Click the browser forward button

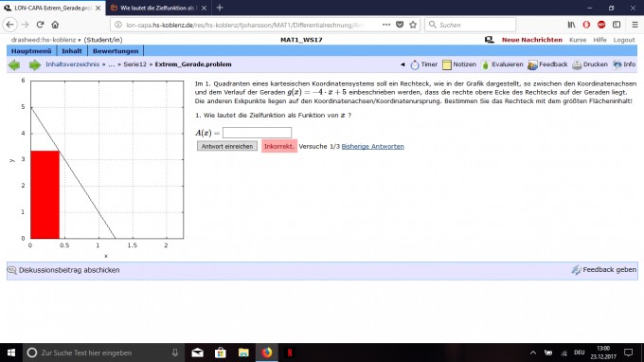click(x=25, y=25)
